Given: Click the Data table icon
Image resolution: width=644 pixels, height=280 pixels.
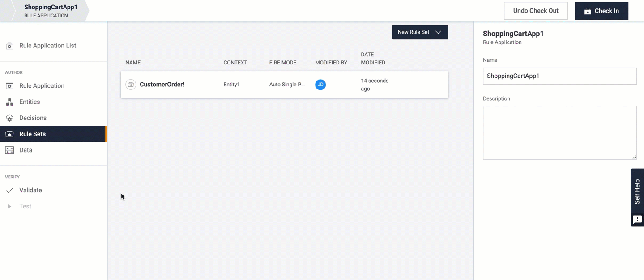Looking at the screenshot, I should [x=9, y=150].
